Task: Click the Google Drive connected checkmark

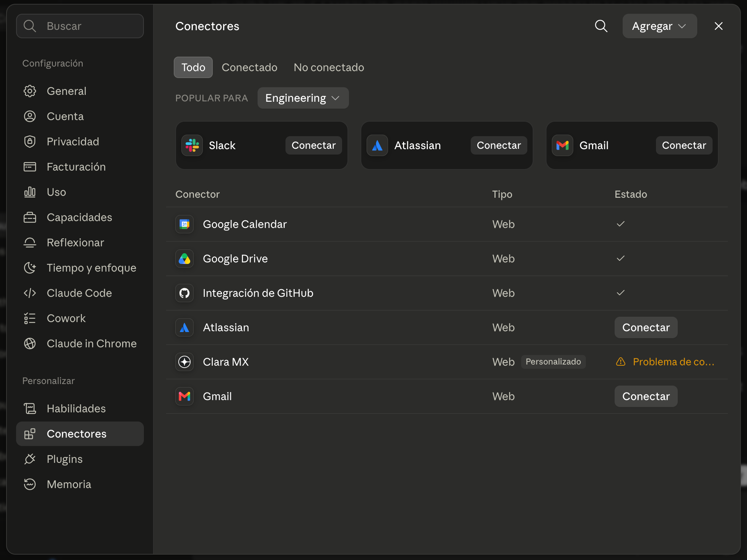Action: (621, 258)
